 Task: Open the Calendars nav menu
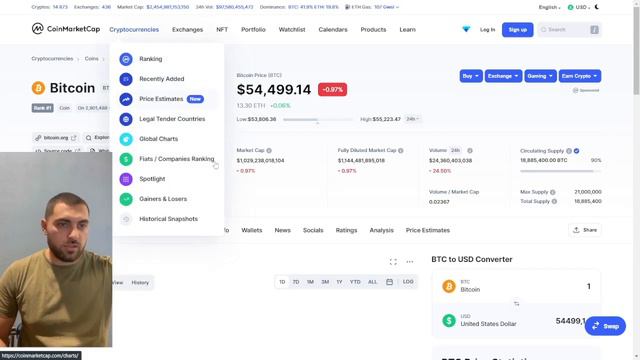point(333,30)
